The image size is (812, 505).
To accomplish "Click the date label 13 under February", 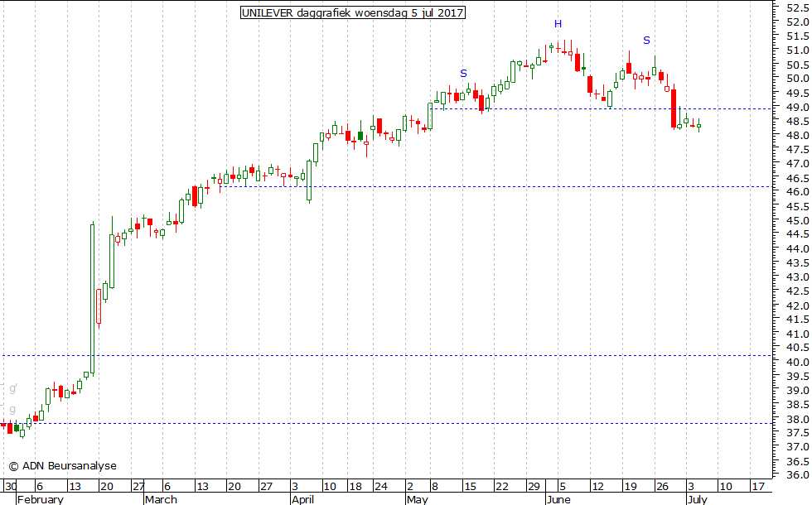I will 75,487.
